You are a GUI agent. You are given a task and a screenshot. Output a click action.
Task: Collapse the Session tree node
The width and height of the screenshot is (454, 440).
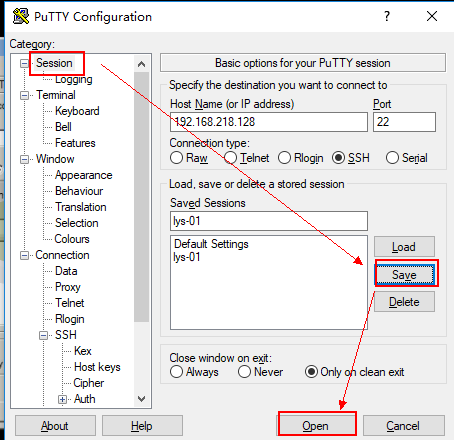pyautogui.click(x=24, y=63)
